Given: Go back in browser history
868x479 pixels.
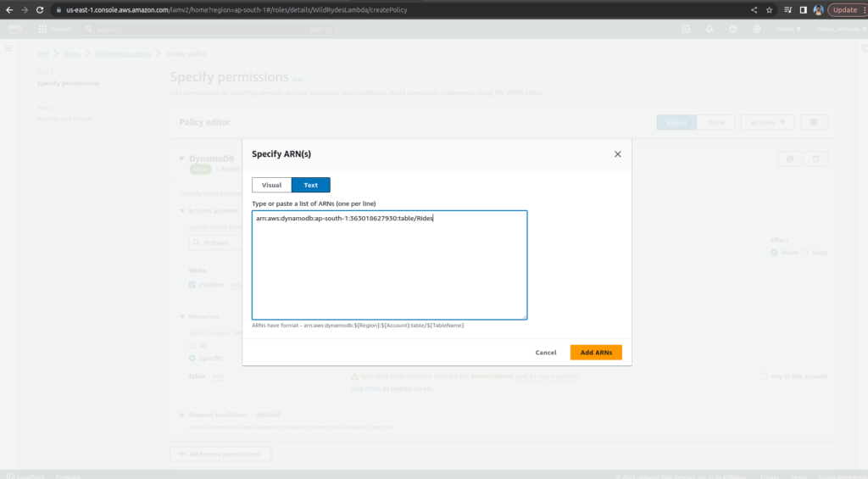Looking at the screenshot, I should (9, 10).
